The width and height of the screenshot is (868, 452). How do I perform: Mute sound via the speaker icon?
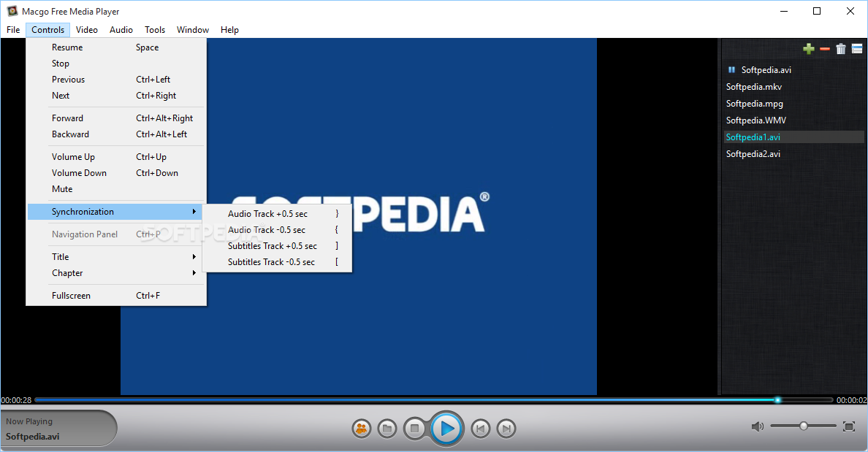coord(757,426)
